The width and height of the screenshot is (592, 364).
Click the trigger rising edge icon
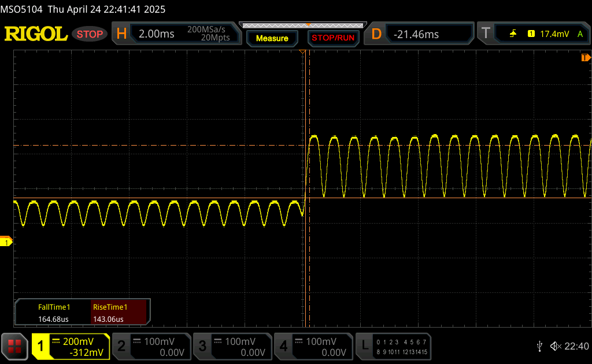pos(513,34)
